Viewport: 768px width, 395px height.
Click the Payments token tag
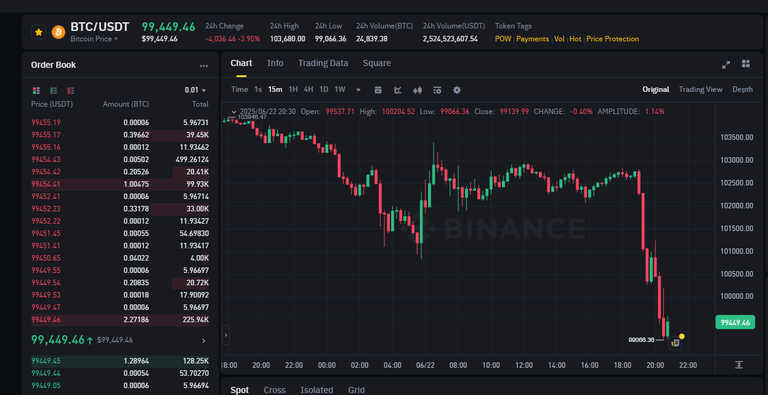click(532, 39)
